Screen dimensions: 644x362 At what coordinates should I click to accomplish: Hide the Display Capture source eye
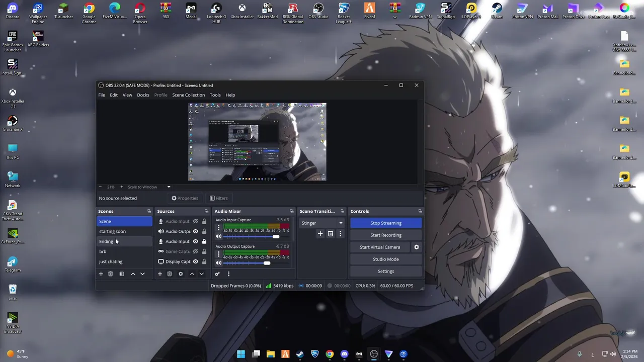[196, 261]
